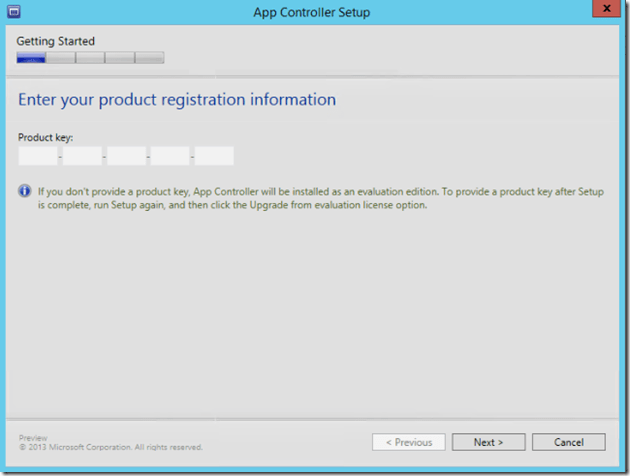Click the third product key box
This screenshot has width=630, height=476.
coord(126,156)
